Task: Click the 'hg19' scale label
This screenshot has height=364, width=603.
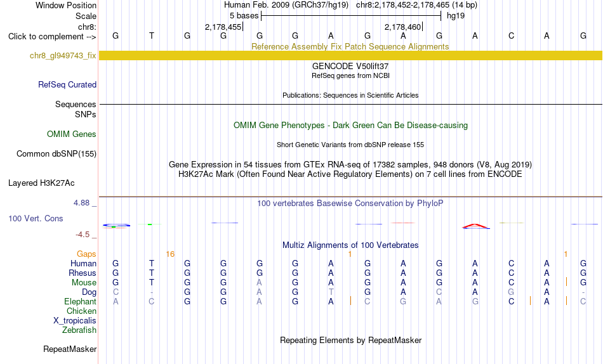Action: coord(456,16)
